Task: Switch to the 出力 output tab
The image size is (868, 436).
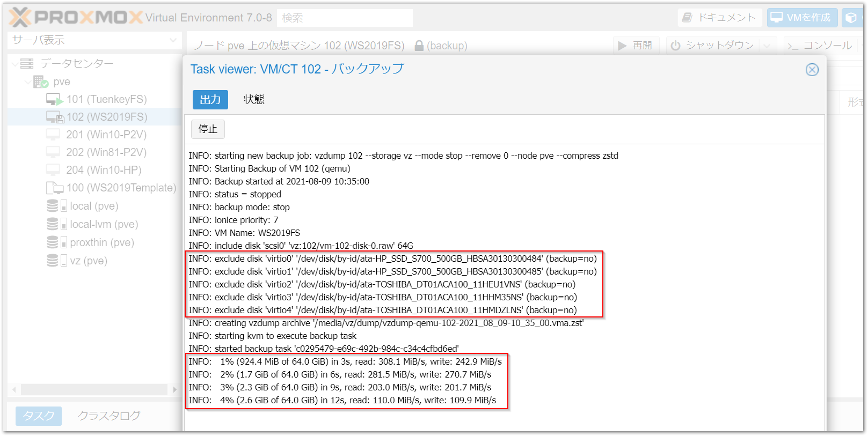Action: 210,100
